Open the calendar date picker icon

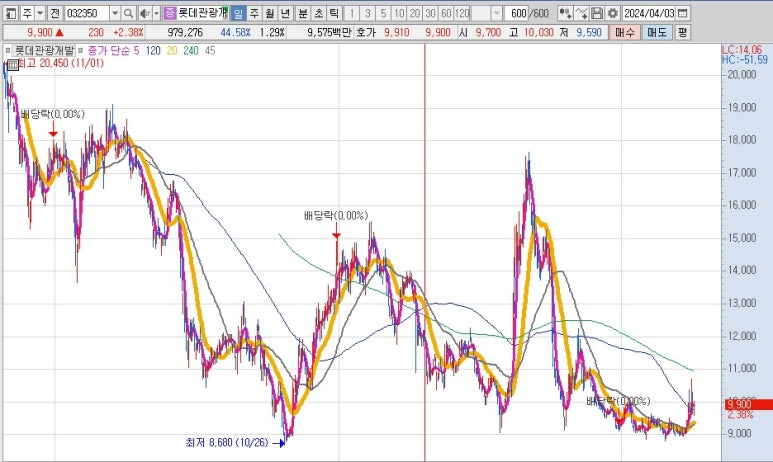(682, 13)
